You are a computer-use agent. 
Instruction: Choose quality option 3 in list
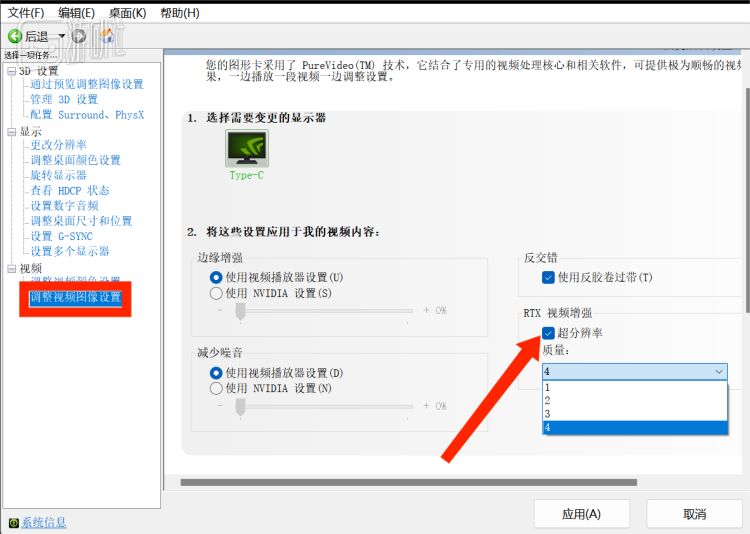point(635,413)
